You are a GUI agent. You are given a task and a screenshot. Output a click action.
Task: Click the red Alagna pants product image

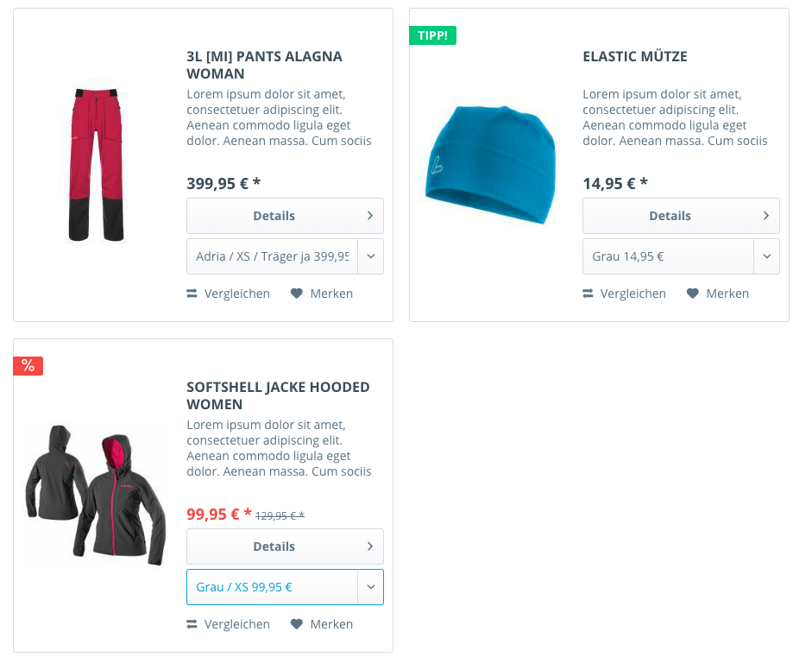(97, 162)
